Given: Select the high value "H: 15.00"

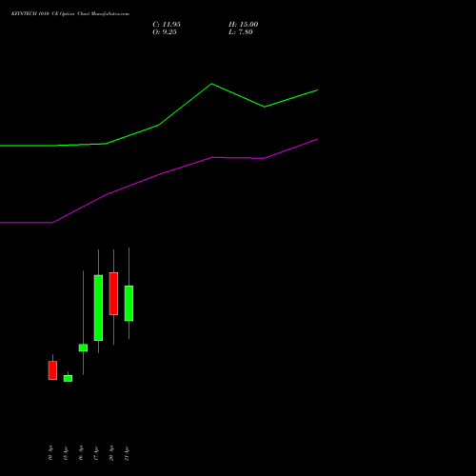Looking at the screenshot, I should [244, 25].
